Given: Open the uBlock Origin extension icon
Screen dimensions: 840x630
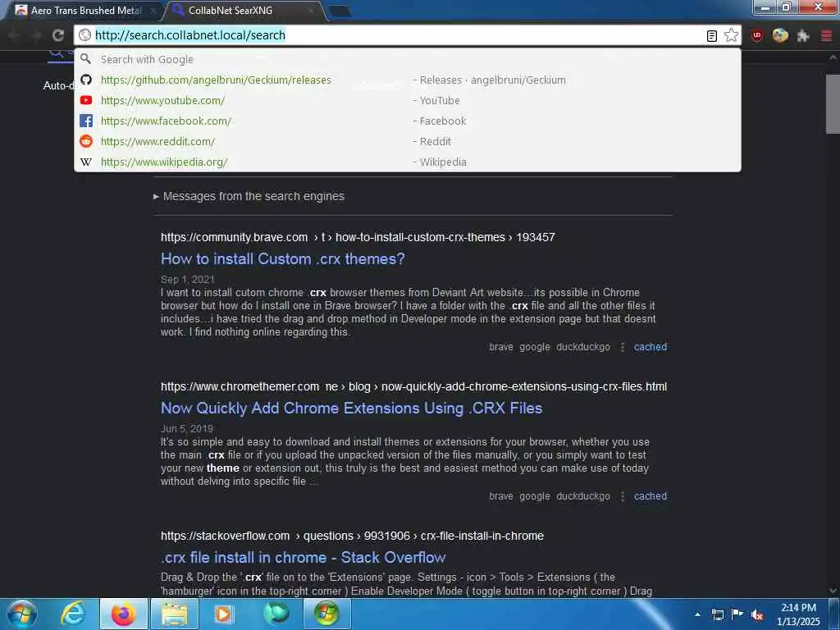Looking at the screenshot, I should point(757,36).
